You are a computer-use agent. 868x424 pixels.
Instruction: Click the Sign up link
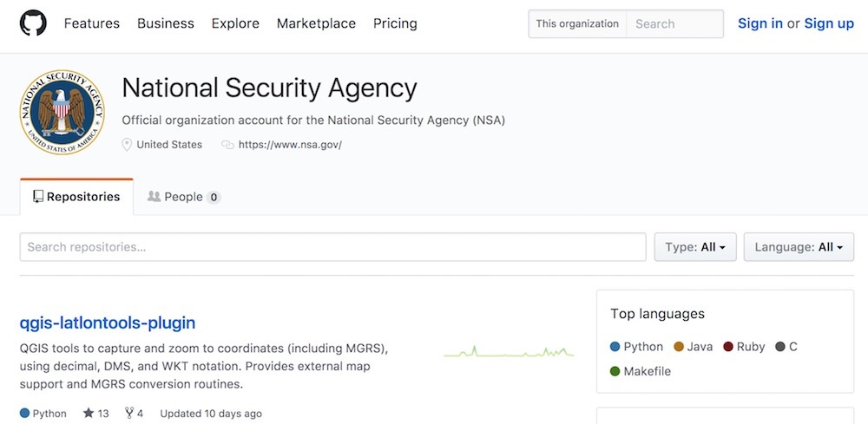(829, 23)
